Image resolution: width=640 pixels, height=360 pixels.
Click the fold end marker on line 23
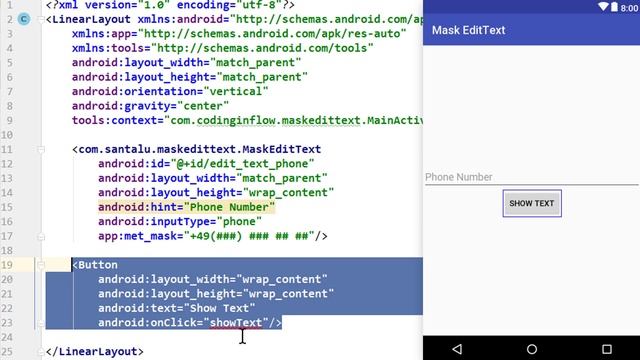pos(41,323)
